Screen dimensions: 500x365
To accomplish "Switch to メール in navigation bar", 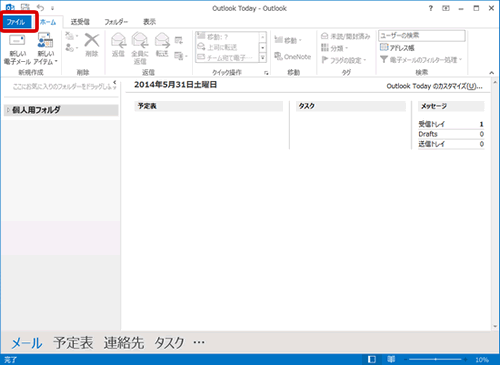I will [x=27, y=343].
